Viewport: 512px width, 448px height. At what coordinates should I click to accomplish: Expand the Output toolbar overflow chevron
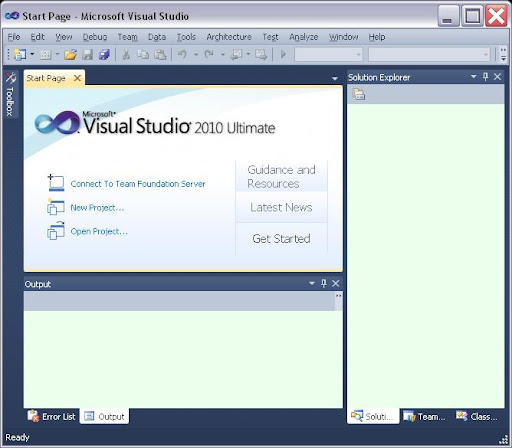338,301
